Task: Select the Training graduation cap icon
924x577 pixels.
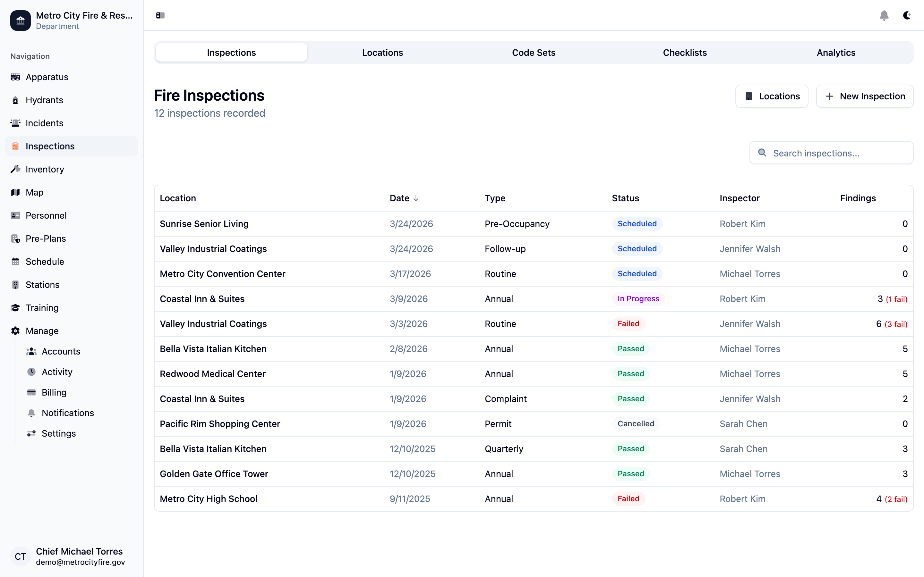Action: 15,308
